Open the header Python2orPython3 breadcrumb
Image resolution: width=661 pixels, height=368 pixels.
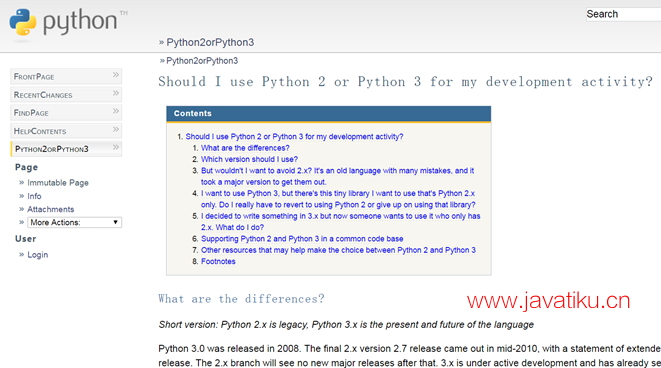pyautogui.click(x=210, y=42)
